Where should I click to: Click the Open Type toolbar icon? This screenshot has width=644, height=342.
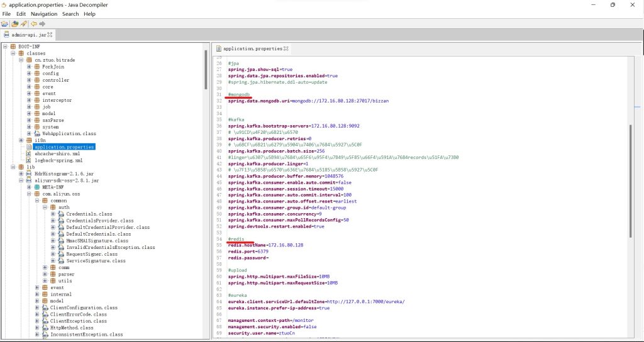pos(14,24)
